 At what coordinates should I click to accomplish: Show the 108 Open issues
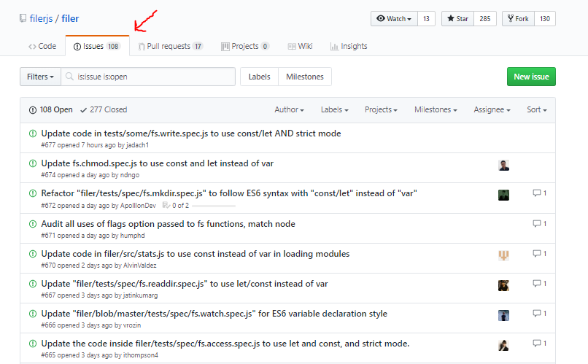[50, 109]
